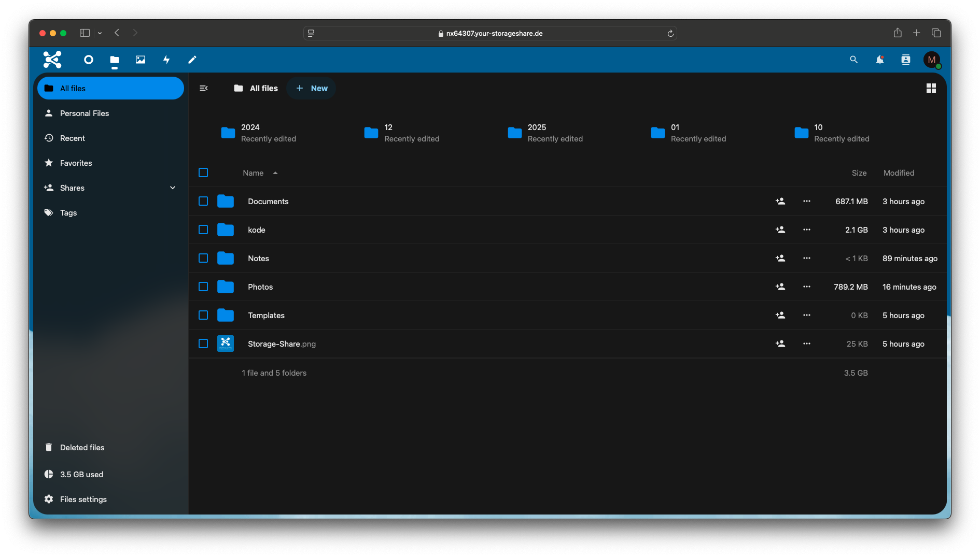980x557 pixels.
Task: Open actions menu for Notes
Action: click(807, 258)
